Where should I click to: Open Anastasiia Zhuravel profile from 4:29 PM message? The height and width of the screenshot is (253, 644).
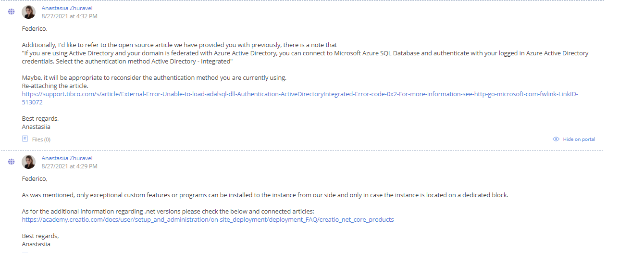pos(67,158)
